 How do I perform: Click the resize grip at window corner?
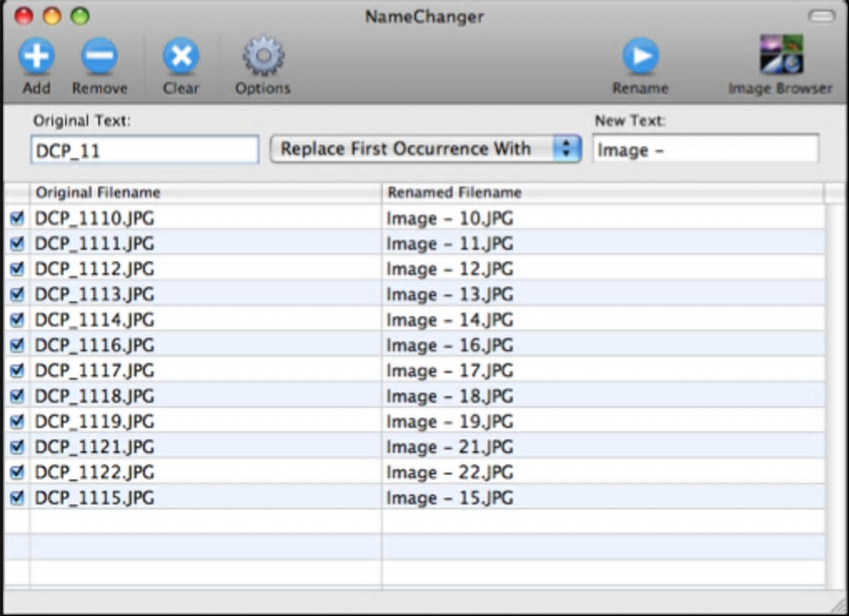(x=839, y=606)
